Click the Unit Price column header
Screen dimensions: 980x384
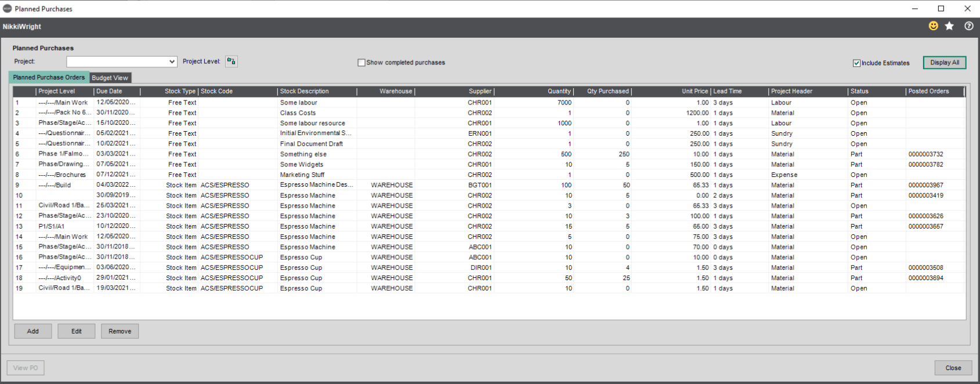(x=671, y=92)
